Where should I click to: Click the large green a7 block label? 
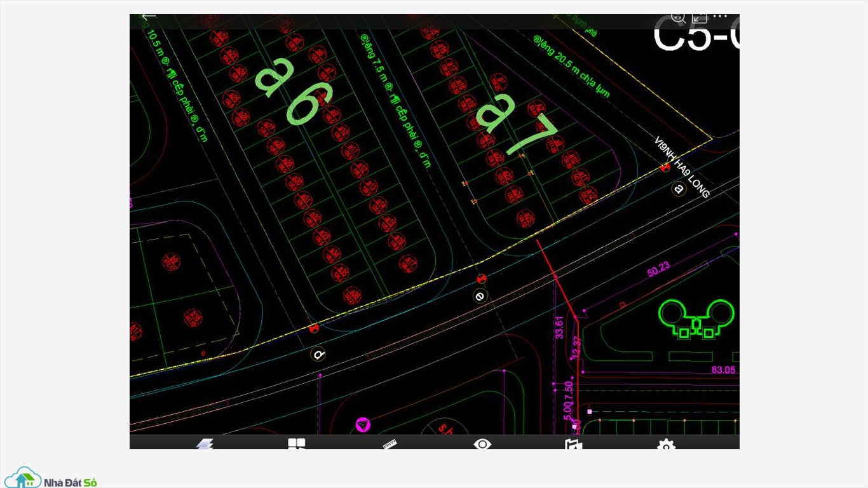[x=515, y=124]
